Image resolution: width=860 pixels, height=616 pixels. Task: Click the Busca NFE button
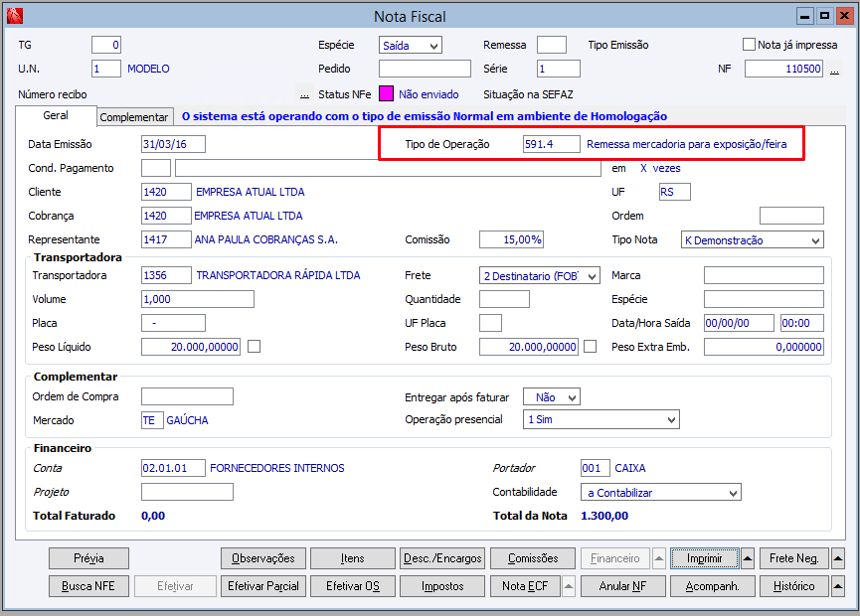(x=88, y=586)
